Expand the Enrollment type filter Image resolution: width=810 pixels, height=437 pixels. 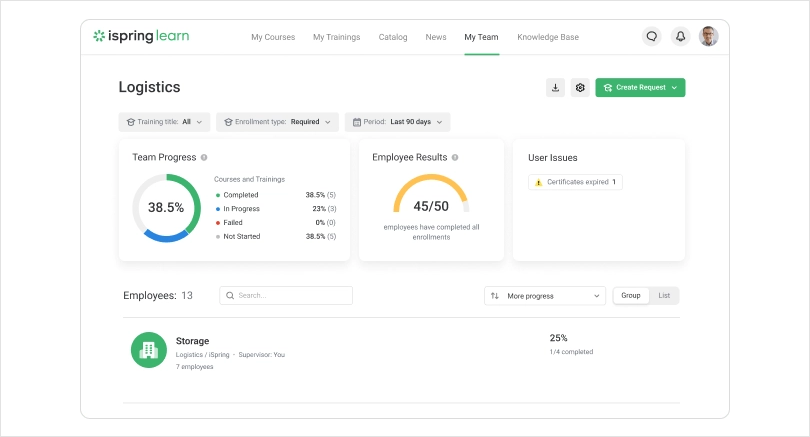(x=277, y=122)
